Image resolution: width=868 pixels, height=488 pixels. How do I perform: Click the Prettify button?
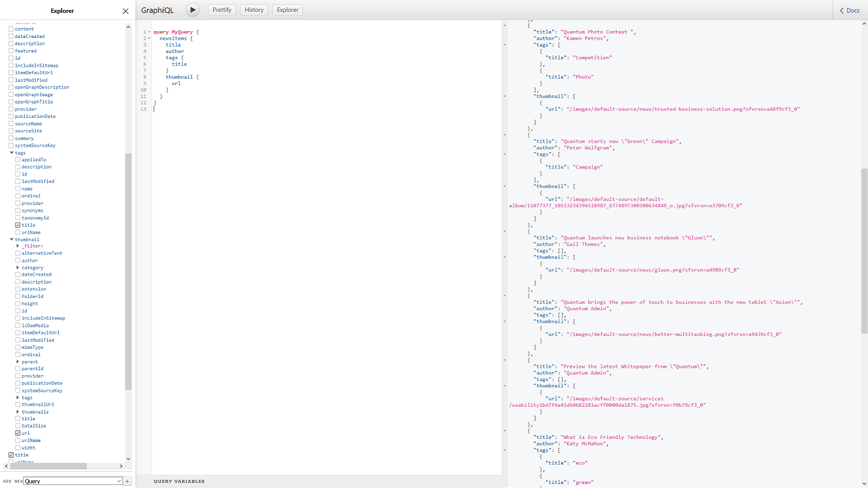[222, 10]
